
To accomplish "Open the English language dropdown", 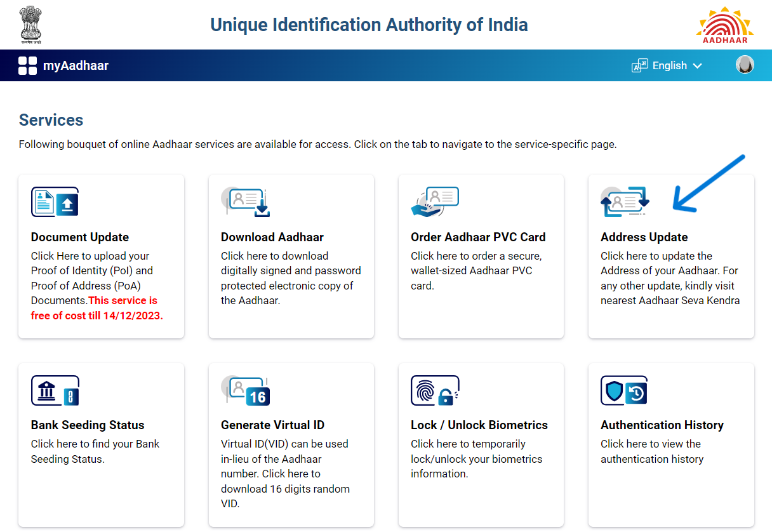I will point(670,65).
